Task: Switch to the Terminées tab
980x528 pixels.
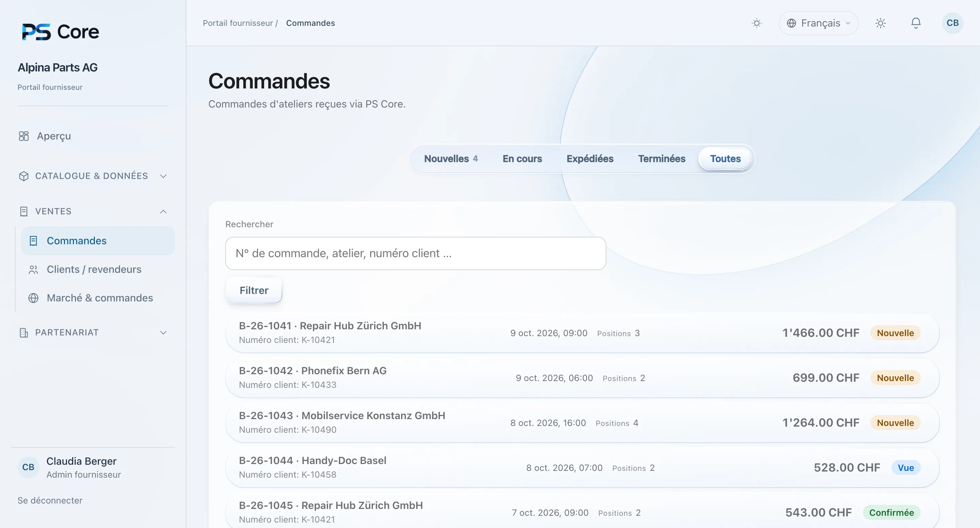Action: 661,159
